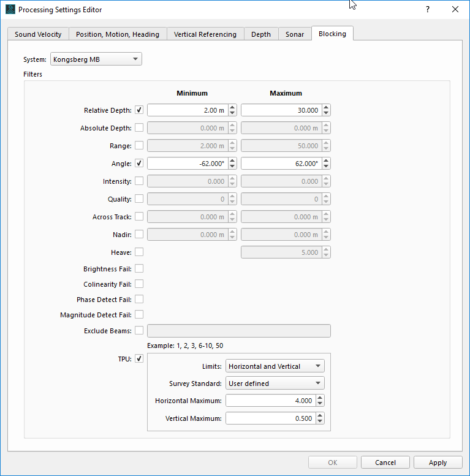This screenshot has width=470, height=476.
Task: Decrease Vertical Maximum with down arrow
Action: pyautogui.click(x=319, y=421)
